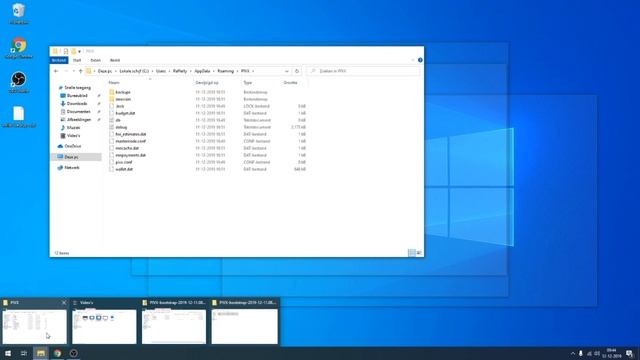Screen dimensions: 640x360
Task: Open the Beeld ribbon tab
Action: click(115, 60)
